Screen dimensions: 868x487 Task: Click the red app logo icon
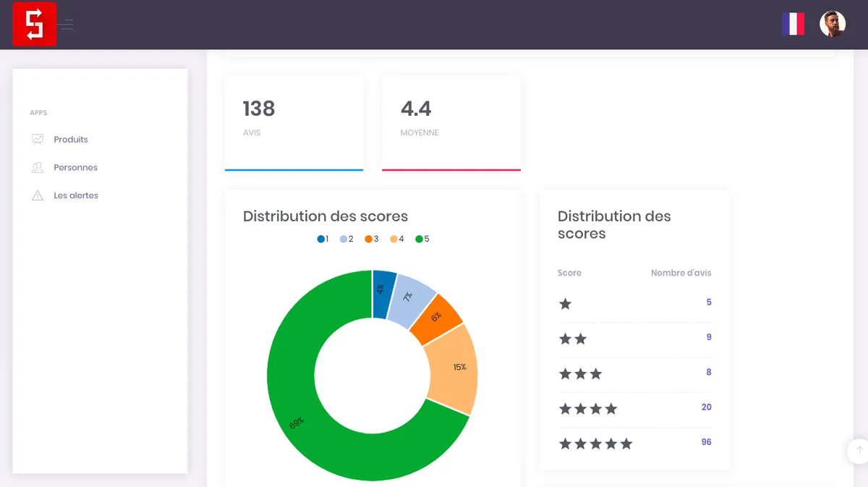coord(34,24)
